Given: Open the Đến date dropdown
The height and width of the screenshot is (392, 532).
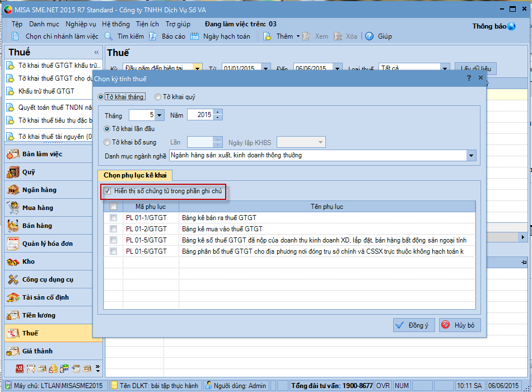Looking at the screenshot, I should (337, 68).
